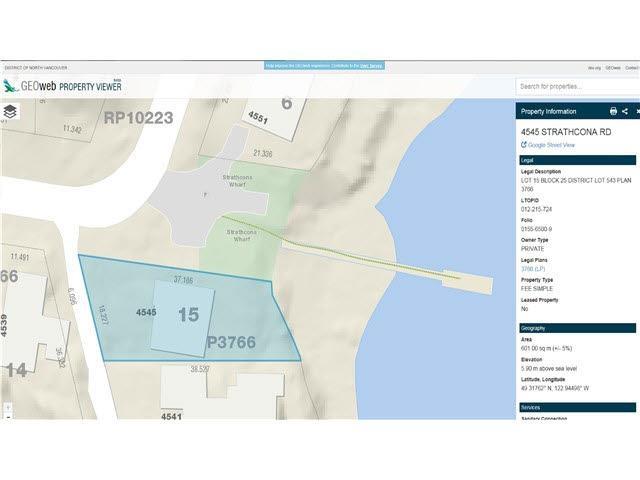Open legal plan 3766 (LP) link
The image size is (640, 480).
pos(533,269)
